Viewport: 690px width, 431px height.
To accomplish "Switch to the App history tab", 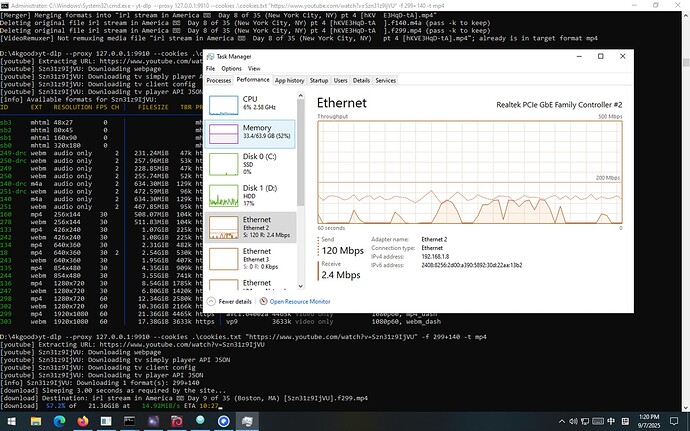I will click(290, 81).
